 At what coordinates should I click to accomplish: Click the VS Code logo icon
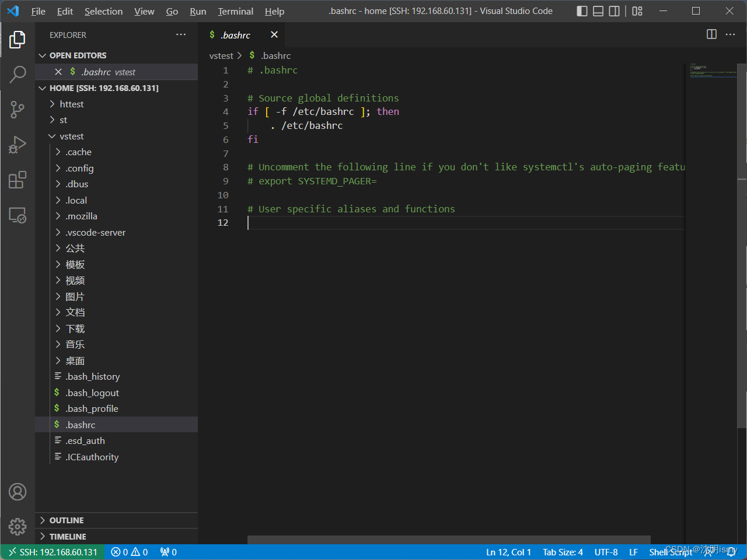pos(13,11)
